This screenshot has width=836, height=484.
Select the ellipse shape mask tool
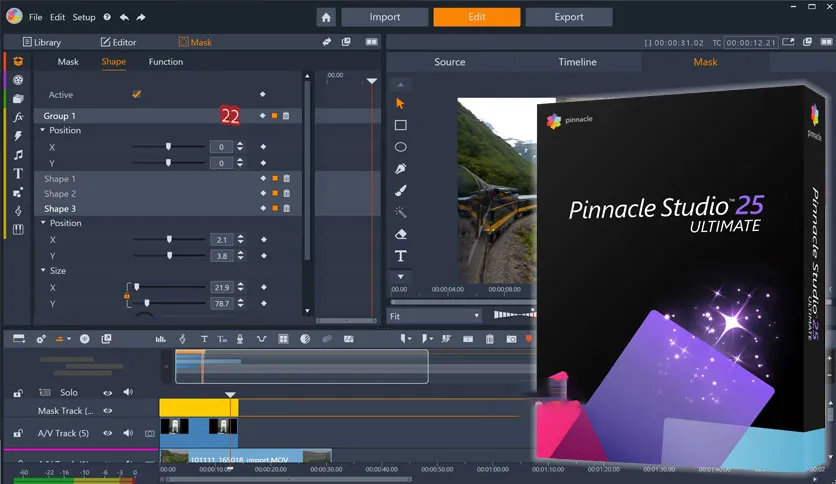(x=400, y=147)
